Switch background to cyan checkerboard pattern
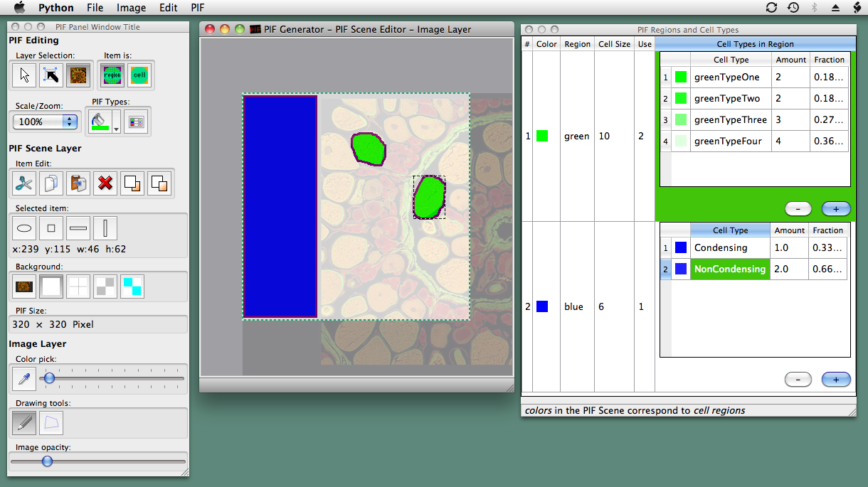Screen dimensions: 868x487 tap(132, 287)
